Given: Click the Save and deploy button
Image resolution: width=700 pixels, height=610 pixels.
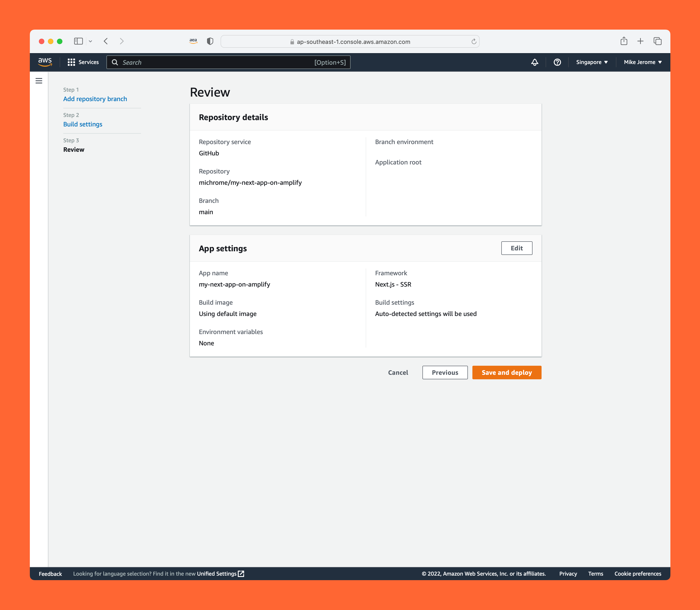Looking at the screenshot, I should [x=507, y=372].
